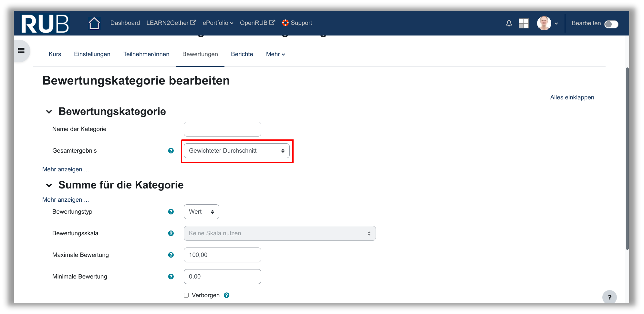The width and height of the screenshot is (644, 314).
Task: Click the Alles einklappen link
Action: tap(572, 97)
